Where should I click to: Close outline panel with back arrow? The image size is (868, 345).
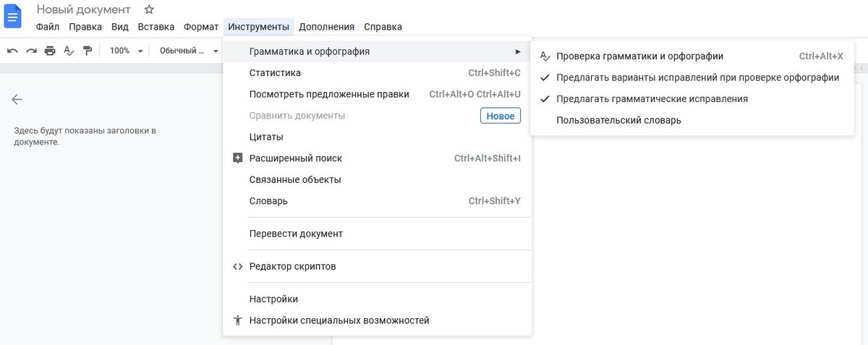point(17,100)
